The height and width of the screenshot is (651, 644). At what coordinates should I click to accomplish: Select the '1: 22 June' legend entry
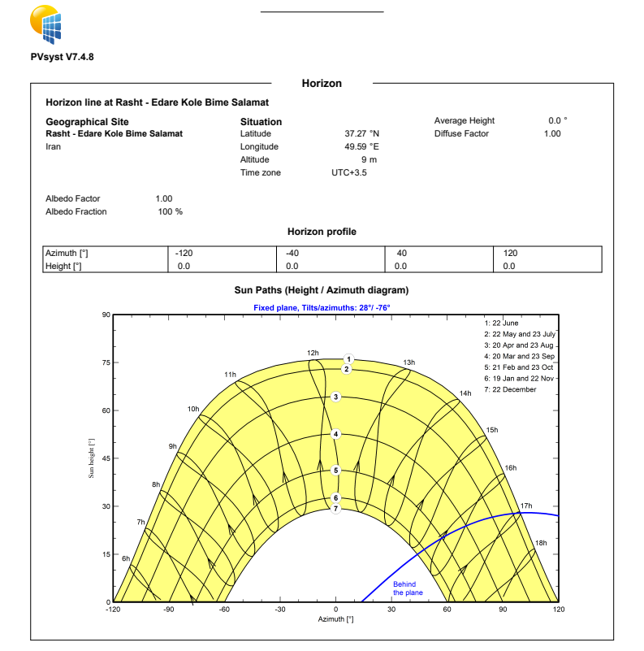tap(503, 323)
